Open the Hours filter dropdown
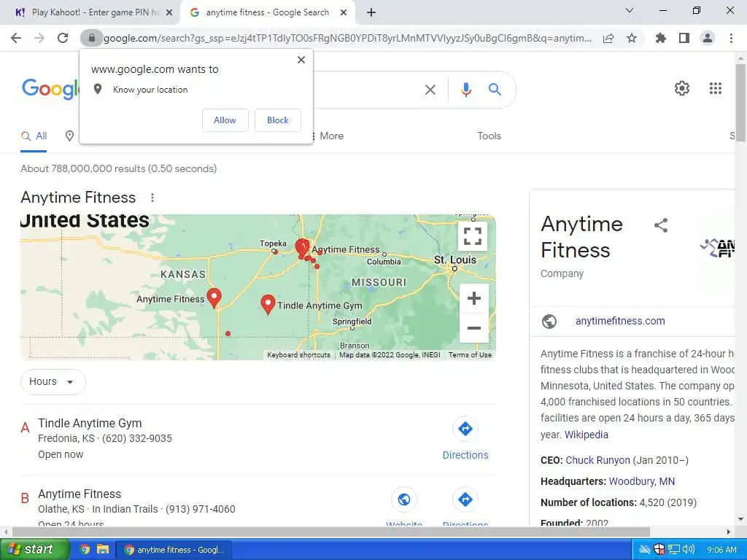The image size is (747, 560). pyautogui.click(x=53, y=382)
